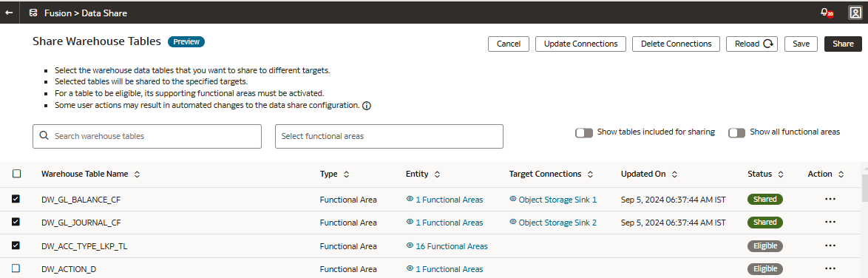Image resolution: width=868 pixels, height=278 pixels.
Task: Click the Update Connections button
Action: [580, 44]
